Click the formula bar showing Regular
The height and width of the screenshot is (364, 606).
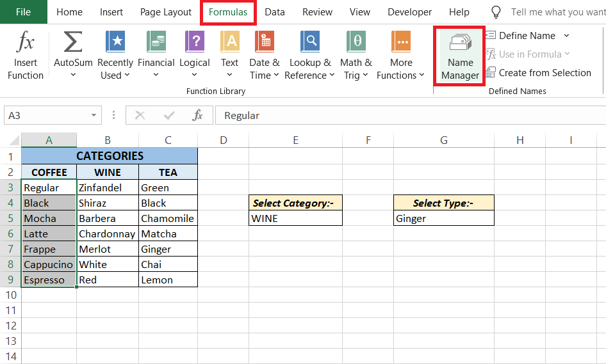click(x=411, y=115)
